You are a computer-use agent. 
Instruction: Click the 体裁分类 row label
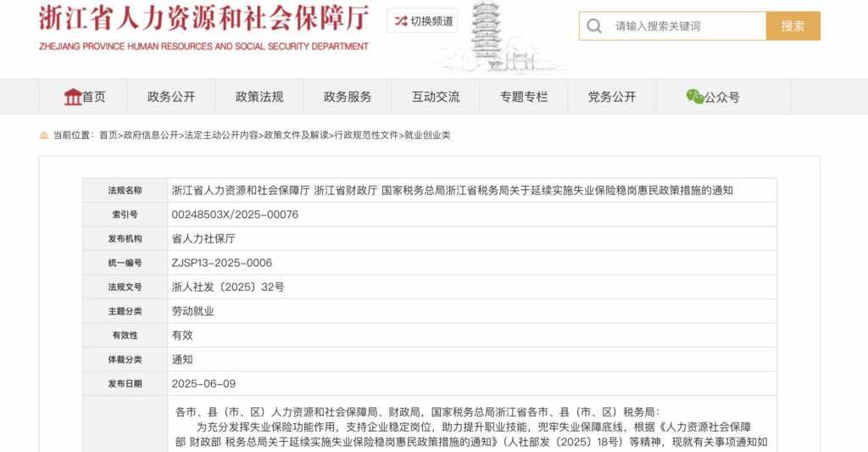click(125, 360)
